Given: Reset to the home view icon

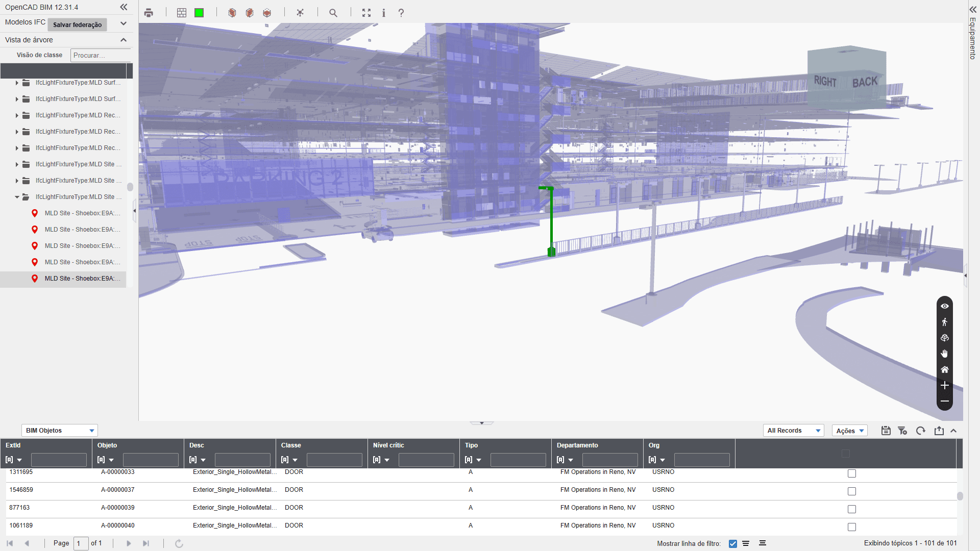Looking at the screenshot, I should [x=945, y=369].
